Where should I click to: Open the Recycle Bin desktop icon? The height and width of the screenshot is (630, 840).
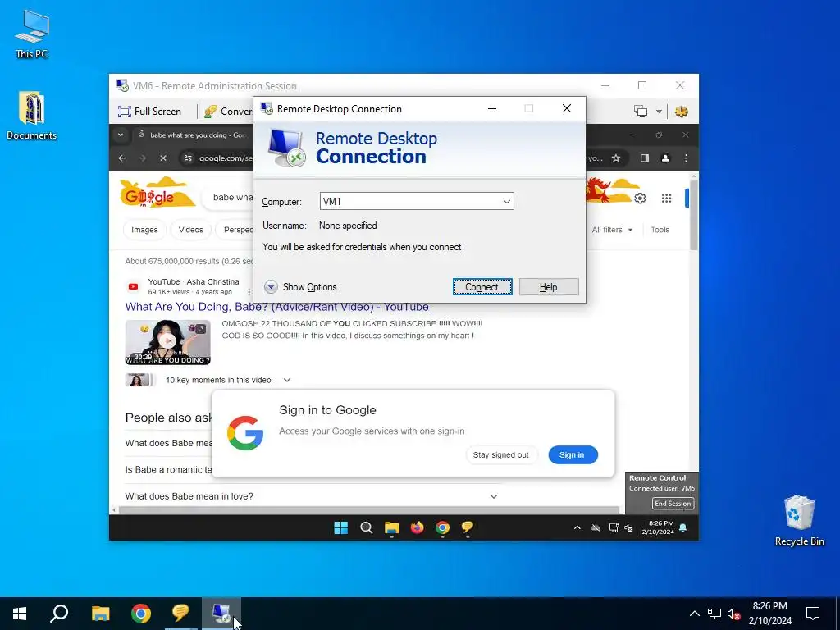point(799,521)
